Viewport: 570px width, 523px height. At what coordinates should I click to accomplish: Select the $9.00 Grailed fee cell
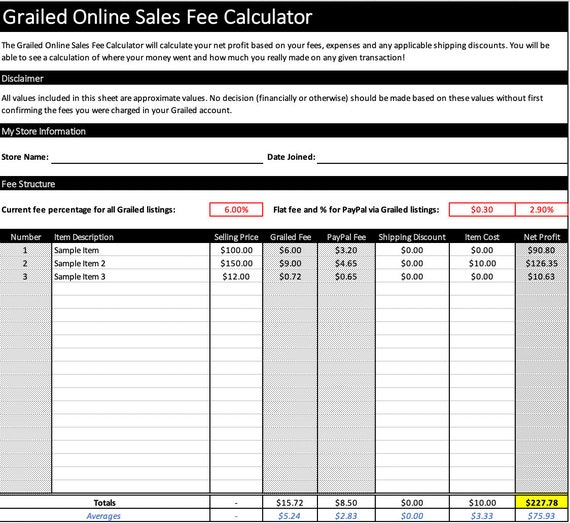click(290, 263)
